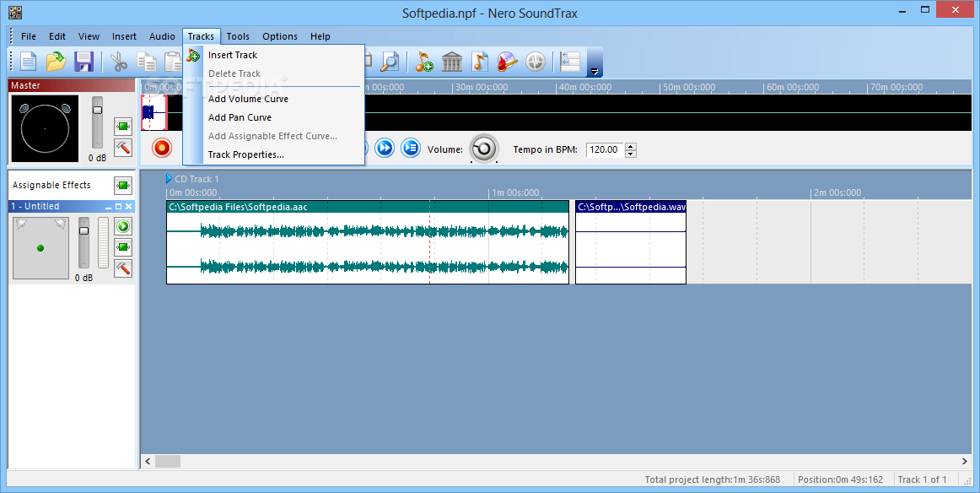Click the Nero SoundTrax app icon in title bar
980x493 pixels.
pyautogui.click(x=15, y=13)
